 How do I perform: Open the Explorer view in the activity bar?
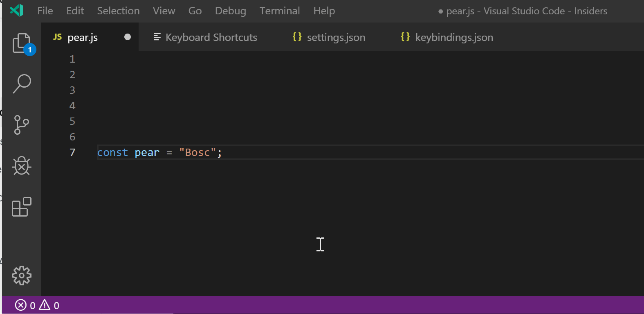pyautogui.click(x=22, y=43)
